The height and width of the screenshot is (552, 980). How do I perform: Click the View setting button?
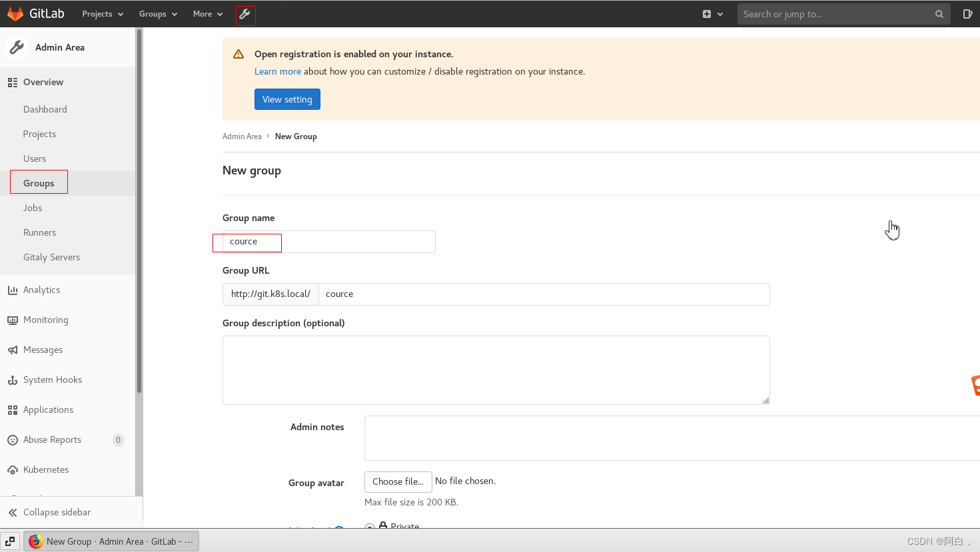tap(287, 99)
